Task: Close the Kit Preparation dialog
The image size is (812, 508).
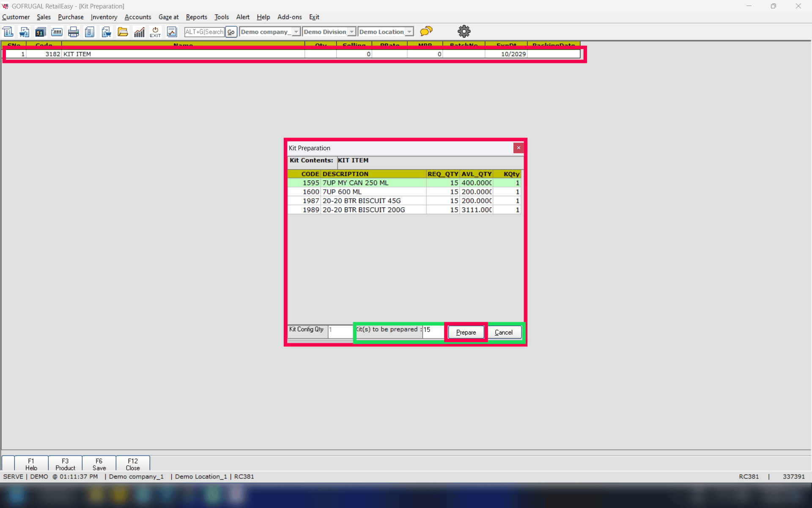Action: (x=518, y=148)
